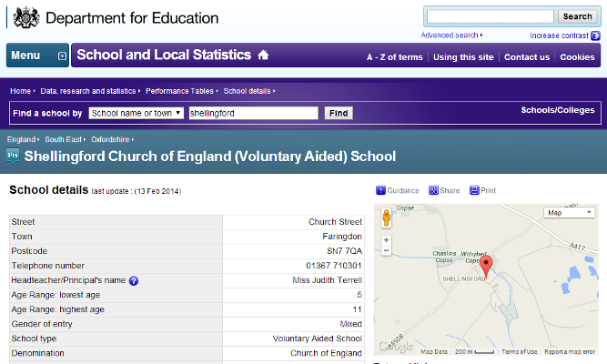Viewport: 607px width, 364px height.
Task: Open Schools/Colleges link
Action: tap(558, 110)
